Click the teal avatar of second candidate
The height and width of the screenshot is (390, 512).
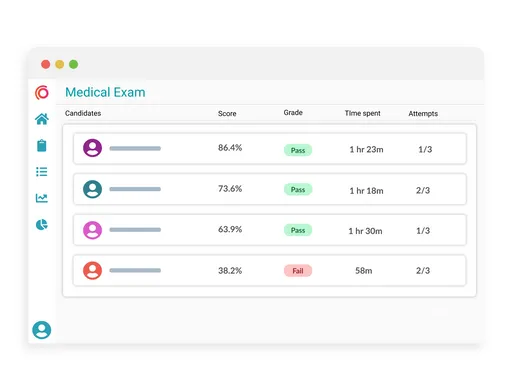pos(92,189)
